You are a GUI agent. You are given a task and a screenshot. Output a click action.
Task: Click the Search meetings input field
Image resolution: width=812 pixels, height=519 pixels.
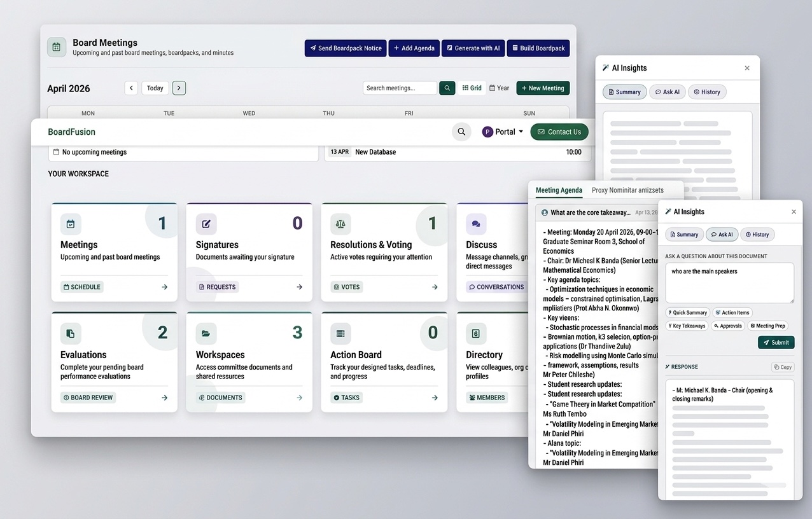point(400,88)
